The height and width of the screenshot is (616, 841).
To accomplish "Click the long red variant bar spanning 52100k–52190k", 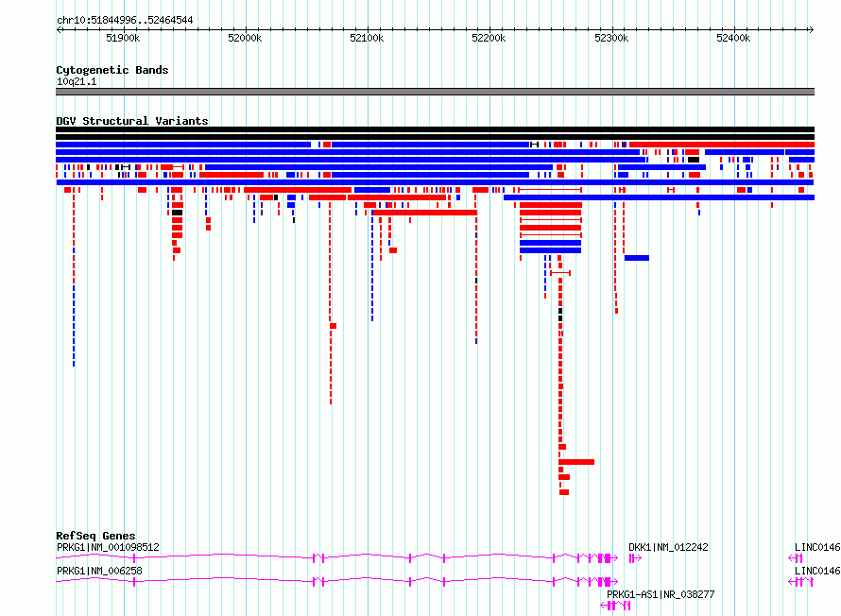I will 425,213.
